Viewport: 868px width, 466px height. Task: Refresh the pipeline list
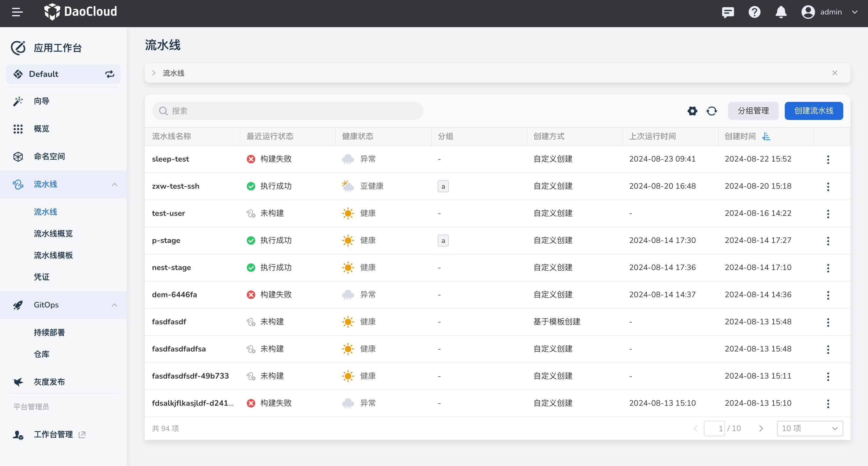(x=712, y=111)
